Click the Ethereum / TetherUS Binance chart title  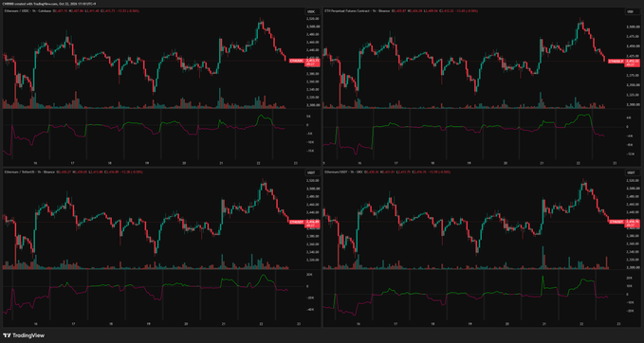30,171
